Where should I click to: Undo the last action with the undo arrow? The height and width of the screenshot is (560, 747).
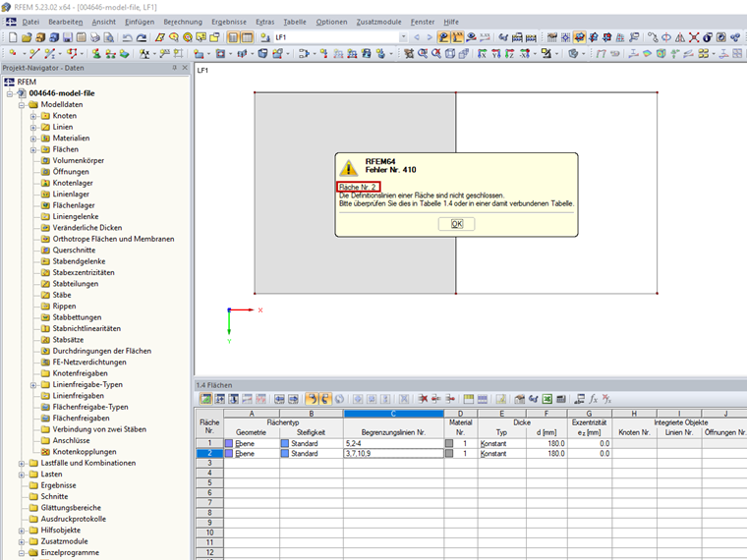tap(127, 37)
